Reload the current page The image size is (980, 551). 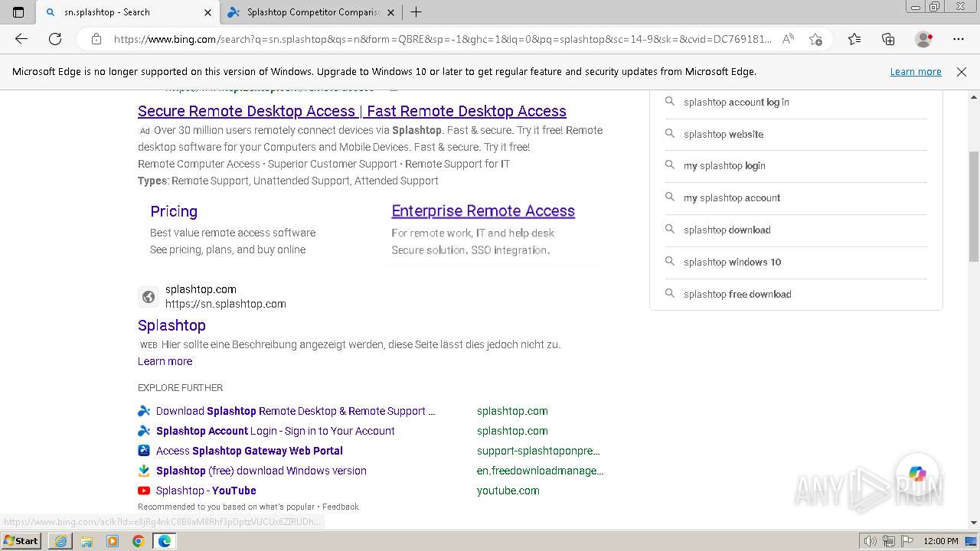tap(55, 39)
